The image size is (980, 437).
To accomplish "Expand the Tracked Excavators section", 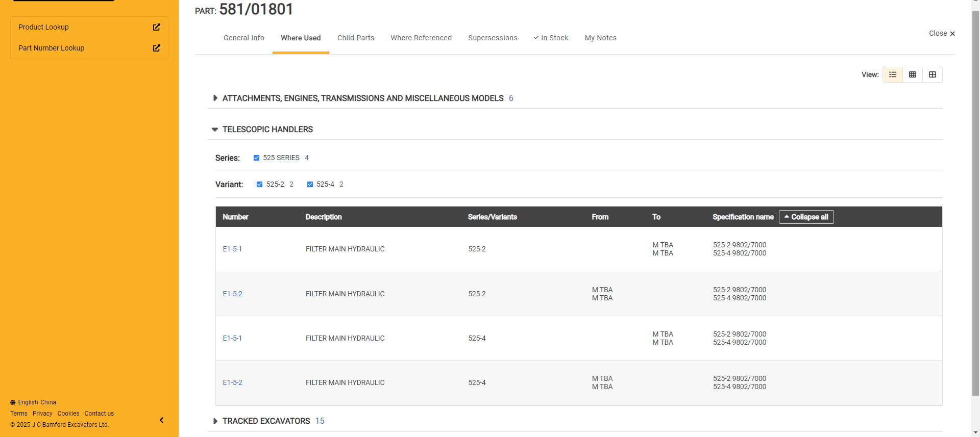I will pos(215,421).
